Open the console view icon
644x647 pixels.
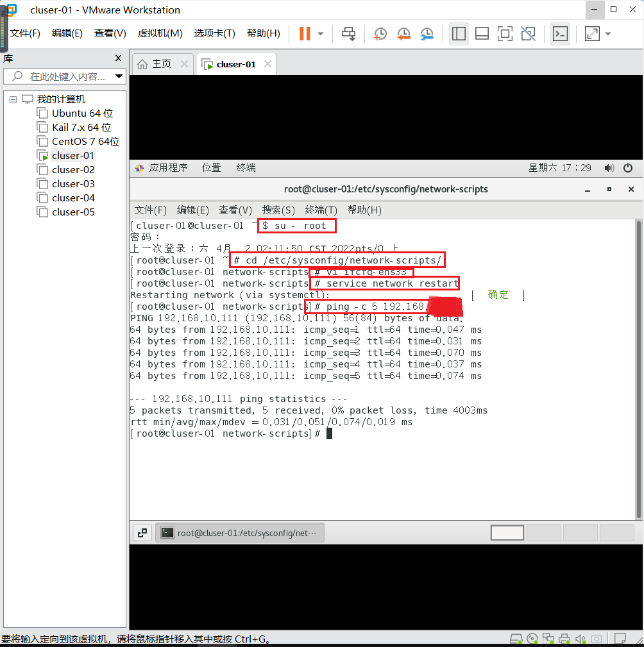pyautogui.click(x=560, y=34)
